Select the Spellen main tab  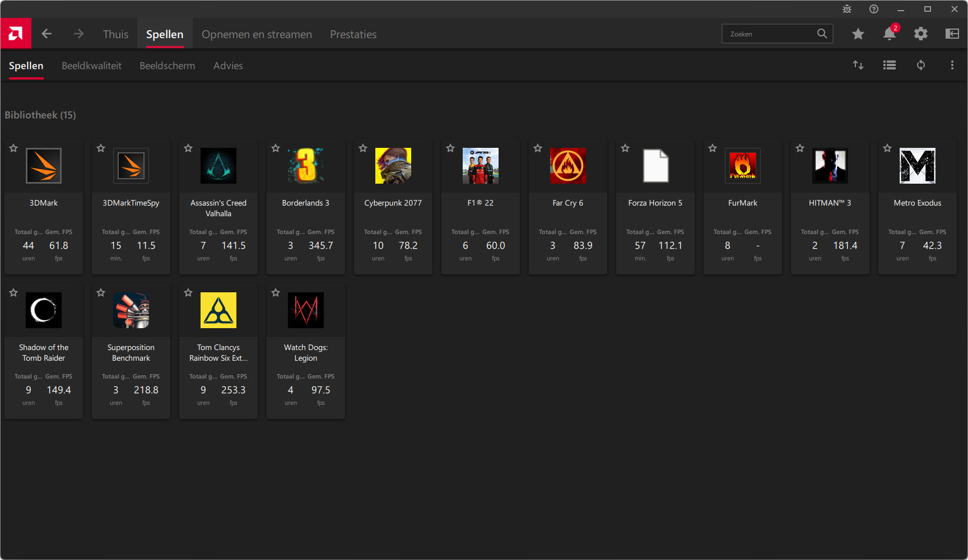click(x=165, y=34)
